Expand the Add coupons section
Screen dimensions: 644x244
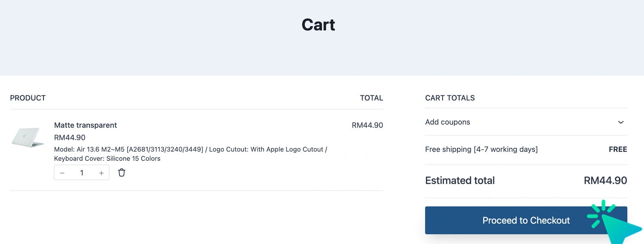pyautogui.click(x=526, y=122)
